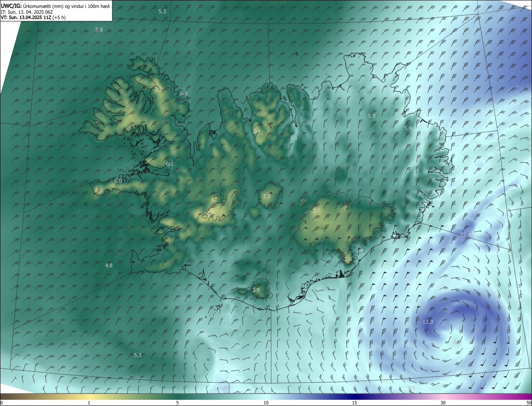Click the legend tick label 15
The width and height of the screenshot is (532, 406).
pos(355,403)
